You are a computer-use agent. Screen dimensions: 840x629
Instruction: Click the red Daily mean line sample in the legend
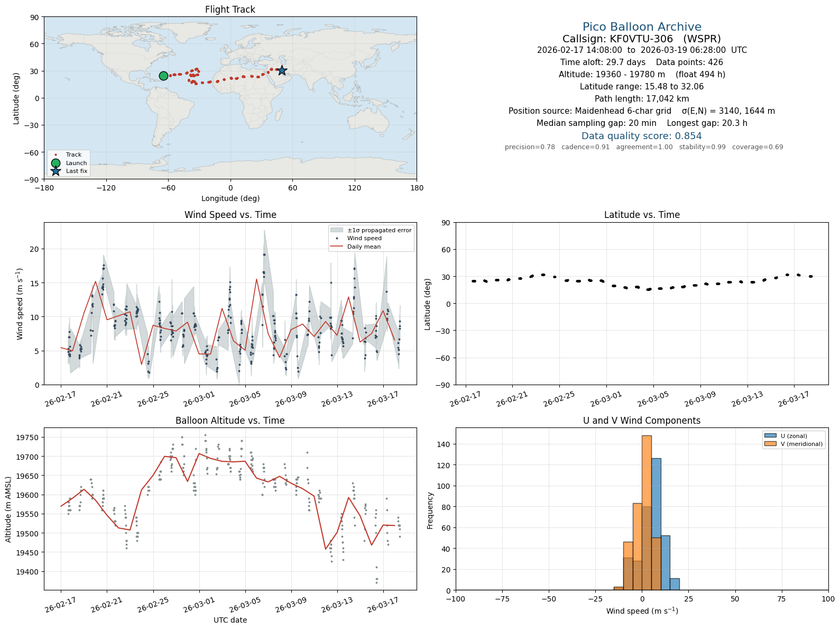(x=337, y=247)
